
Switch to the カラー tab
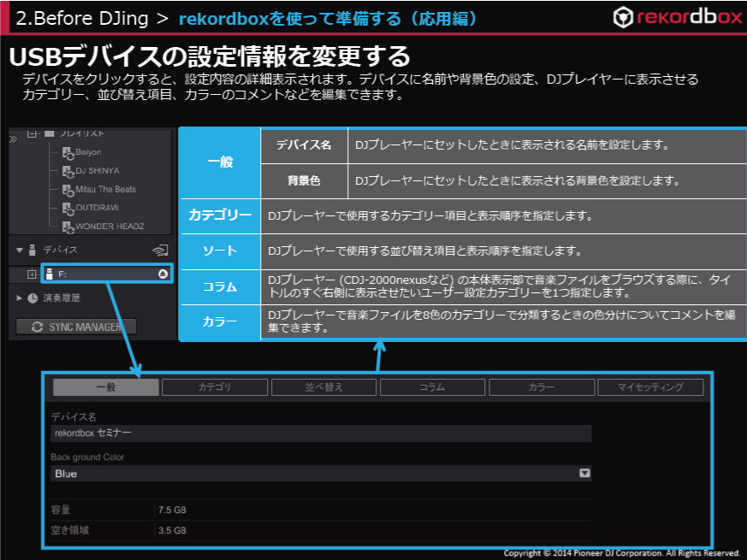542,387
